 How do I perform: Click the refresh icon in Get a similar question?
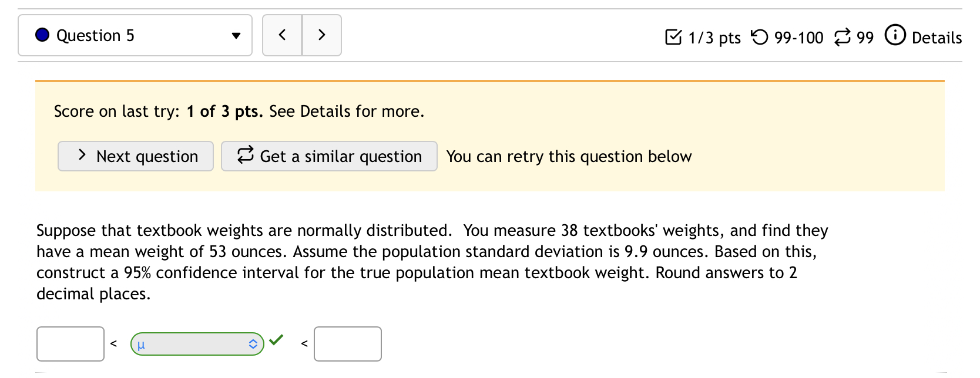coord(244,156)
